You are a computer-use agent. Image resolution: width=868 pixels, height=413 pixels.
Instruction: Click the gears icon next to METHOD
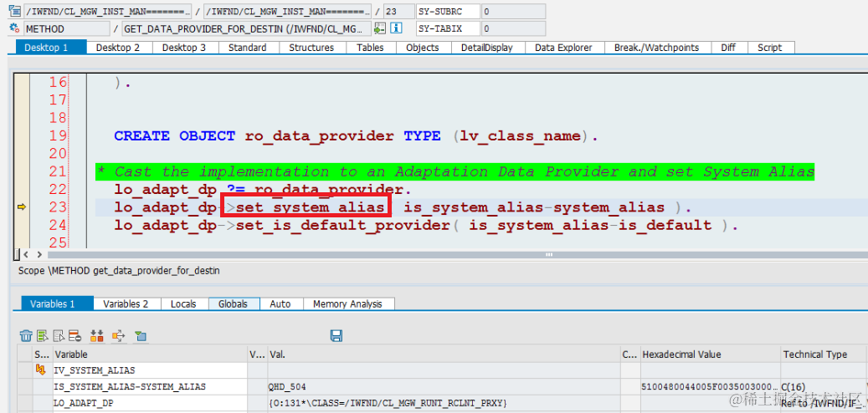15,28
